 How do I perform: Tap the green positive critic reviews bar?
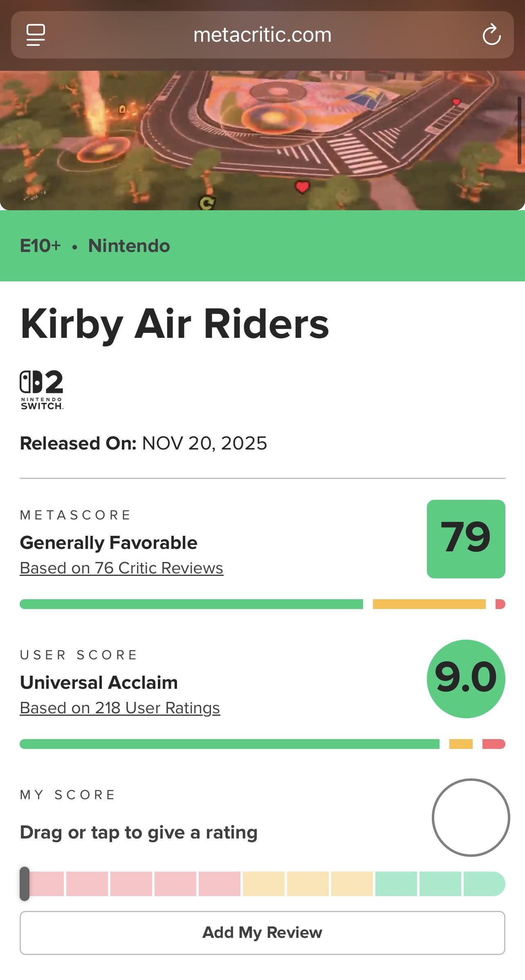(x=191, y=604)
